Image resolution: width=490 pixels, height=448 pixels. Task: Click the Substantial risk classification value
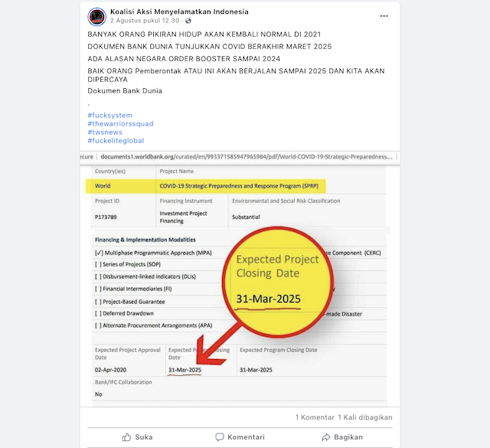[x=246, y=217]
